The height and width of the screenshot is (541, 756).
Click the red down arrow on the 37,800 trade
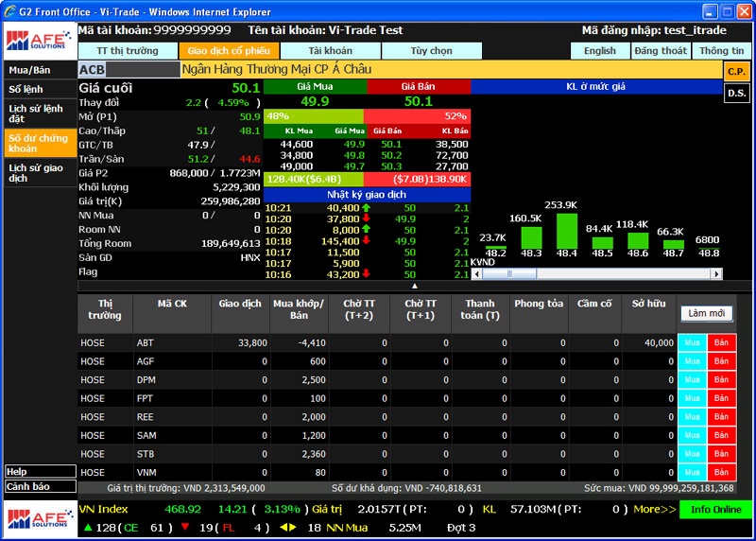pyautogui.click(x=366, y=219)
